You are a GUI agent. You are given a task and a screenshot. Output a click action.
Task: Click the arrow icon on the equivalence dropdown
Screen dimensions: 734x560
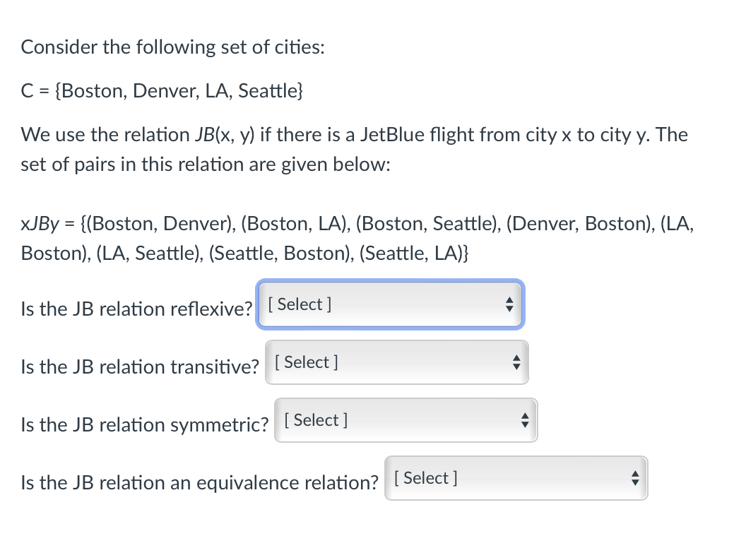(635, 478)
